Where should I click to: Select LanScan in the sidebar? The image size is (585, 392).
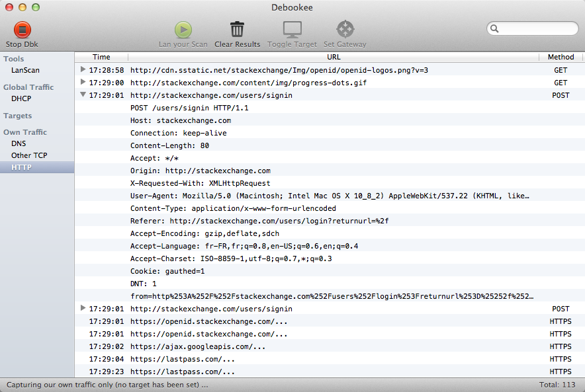point(25,70)
